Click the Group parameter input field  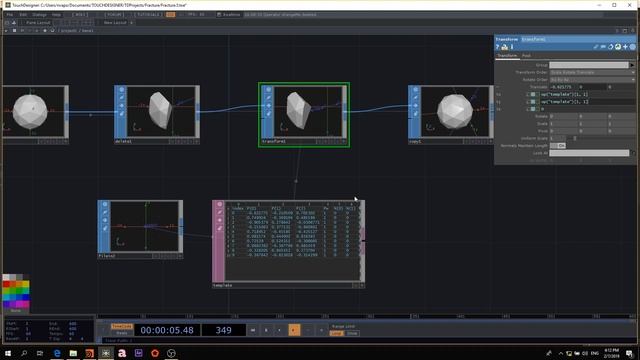[589, 65]
